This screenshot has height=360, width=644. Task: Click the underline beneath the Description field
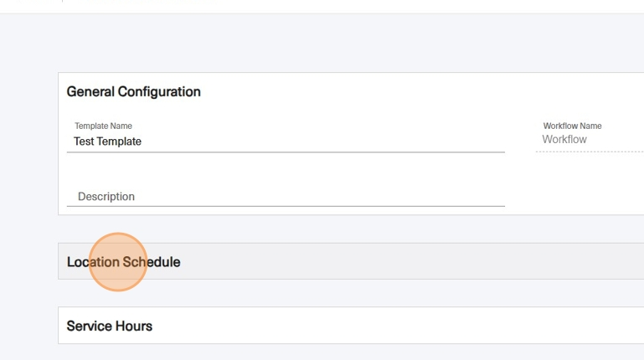pos(286,206)
